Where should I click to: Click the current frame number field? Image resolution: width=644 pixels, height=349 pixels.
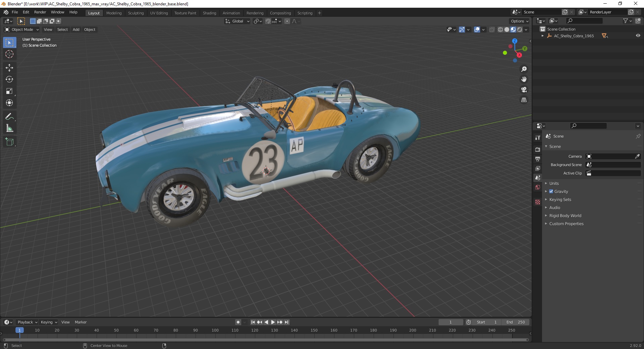pos(451,322)
